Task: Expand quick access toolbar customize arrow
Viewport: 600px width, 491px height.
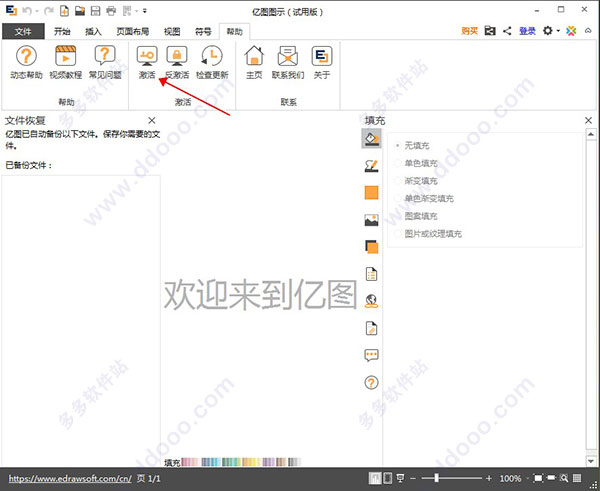Action: [x=145, y=11]
